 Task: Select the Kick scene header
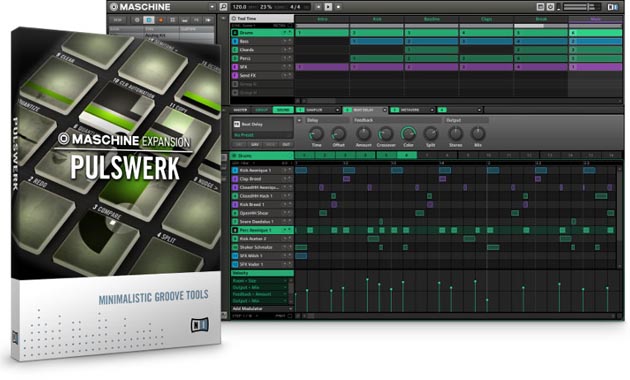(x=377, y=19)
